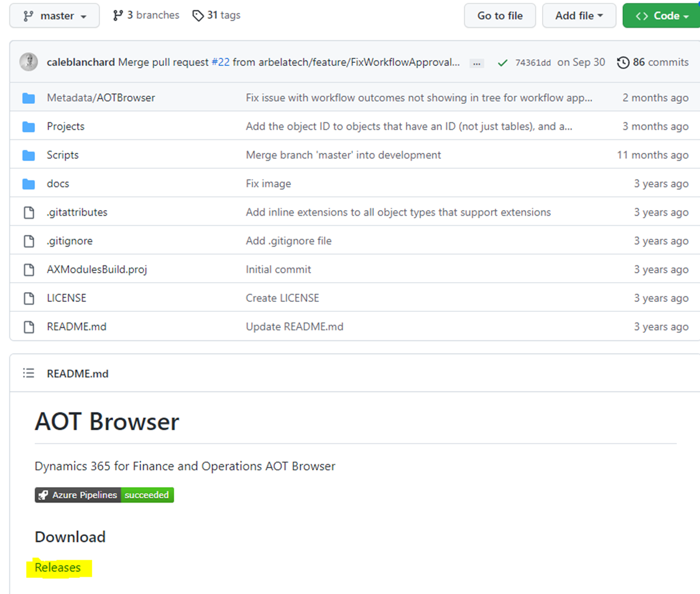Click the Metadata/AOTBrowser folder icon
Screen dimensions: 700x594
click(x=29, y=98)
